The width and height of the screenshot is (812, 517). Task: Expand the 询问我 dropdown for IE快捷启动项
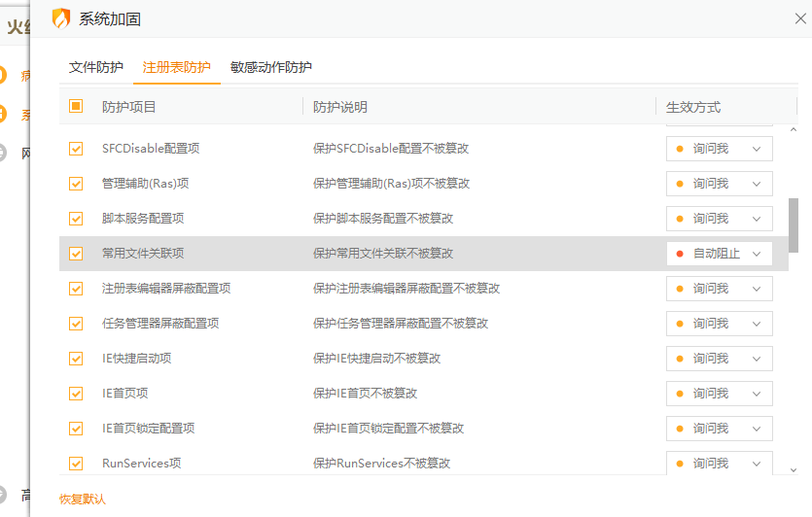point(720,359)
